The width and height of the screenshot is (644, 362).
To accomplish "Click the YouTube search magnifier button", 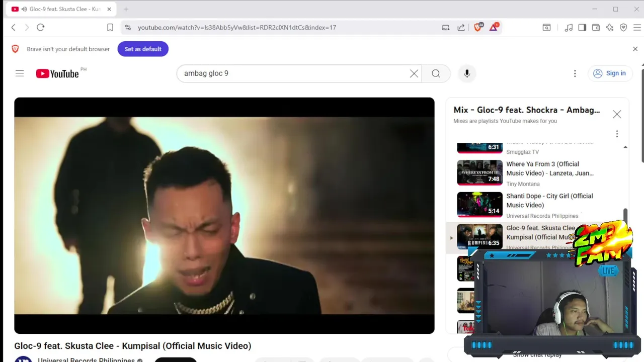I will tap(436, 73).
